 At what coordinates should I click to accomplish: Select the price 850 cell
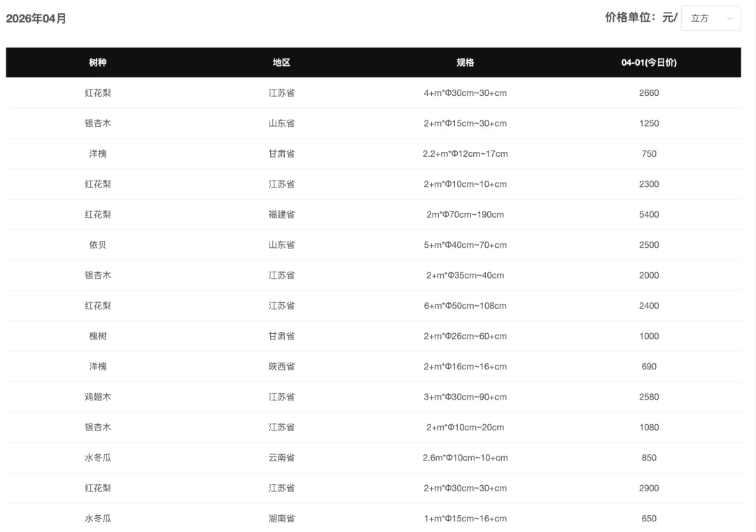point(649,457)
